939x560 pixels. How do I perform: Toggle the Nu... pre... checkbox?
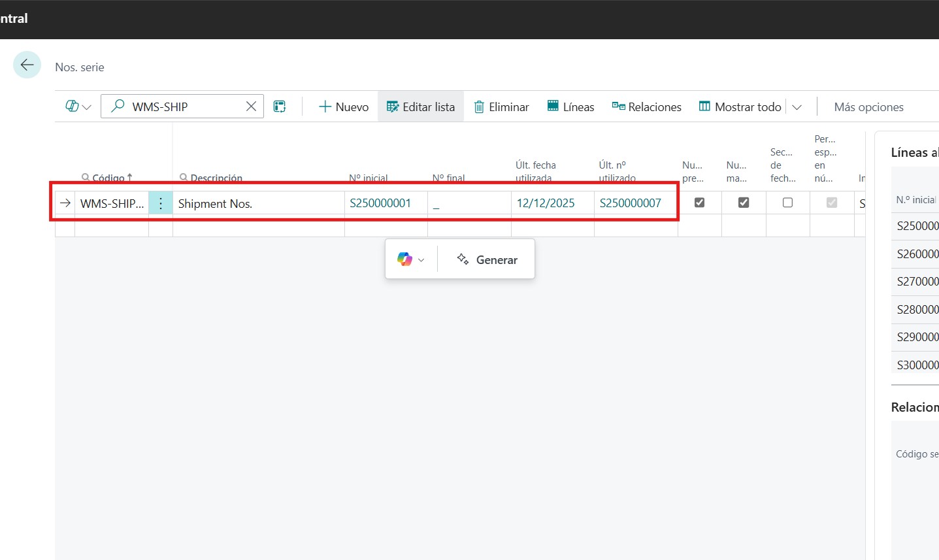(699, 203)
